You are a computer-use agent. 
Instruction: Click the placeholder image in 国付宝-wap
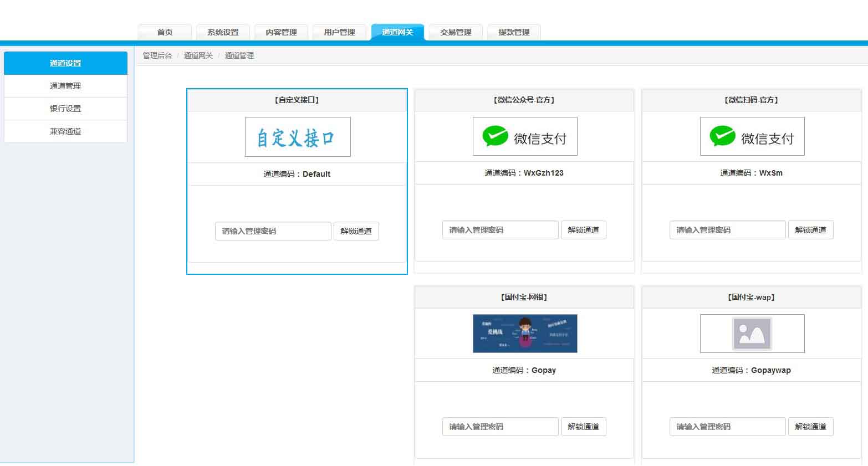(x=752, y=334)
